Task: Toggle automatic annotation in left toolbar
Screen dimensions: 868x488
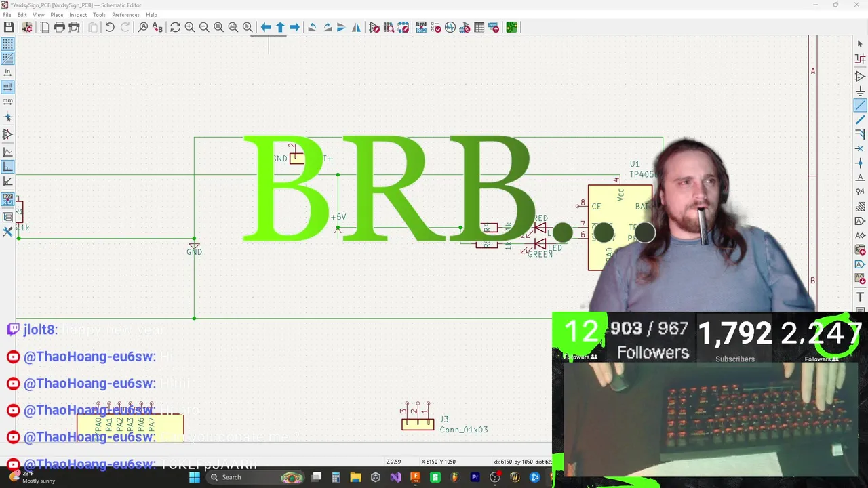Action: click(7, 200)
